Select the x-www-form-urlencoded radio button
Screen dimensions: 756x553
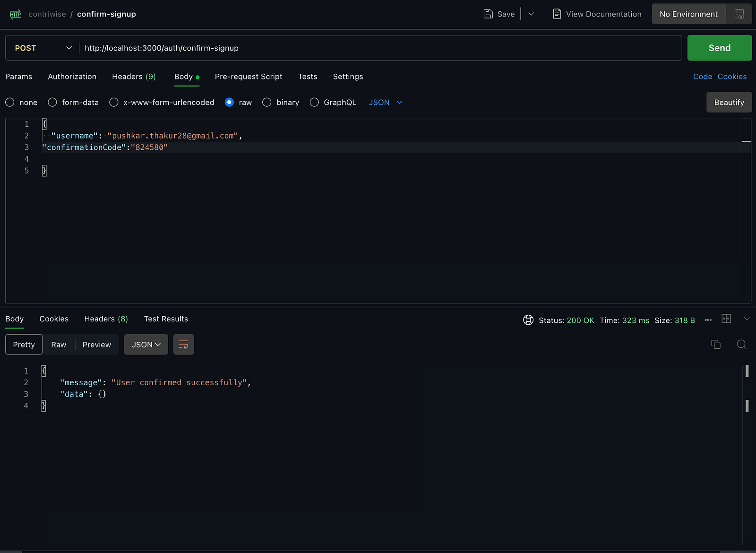click(114, 102)
